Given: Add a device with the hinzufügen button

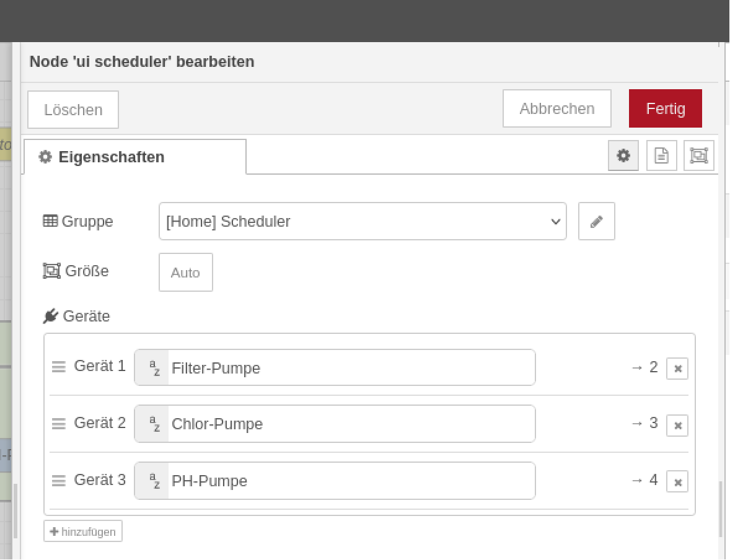Looking at the screenshot, I should (x=83, y=531).
